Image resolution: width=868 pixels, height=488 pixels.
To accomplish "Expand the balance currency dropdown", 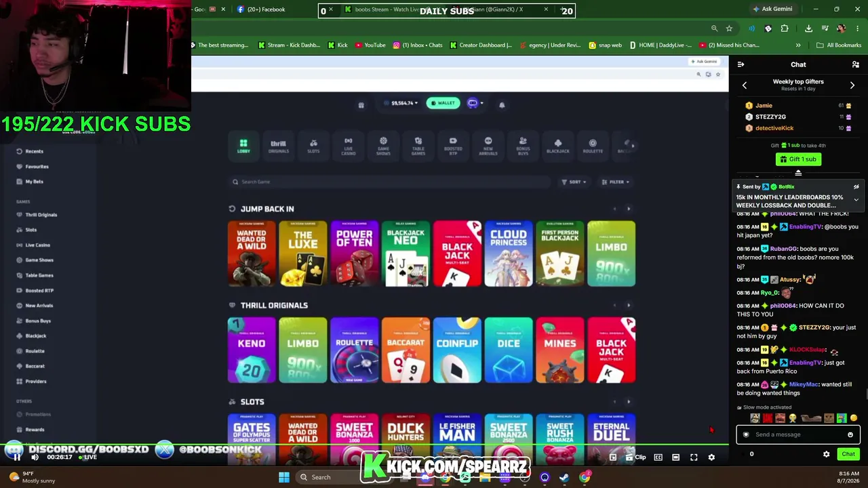I will tap(401, 103).
